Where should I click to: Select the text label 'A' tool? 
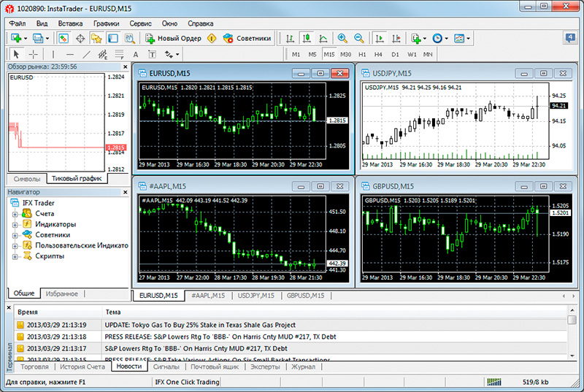135,54
